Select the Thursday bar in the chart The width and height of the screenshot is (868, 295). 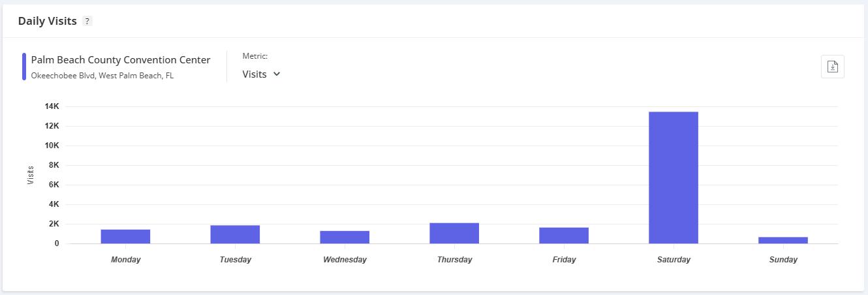click(454, 233)
